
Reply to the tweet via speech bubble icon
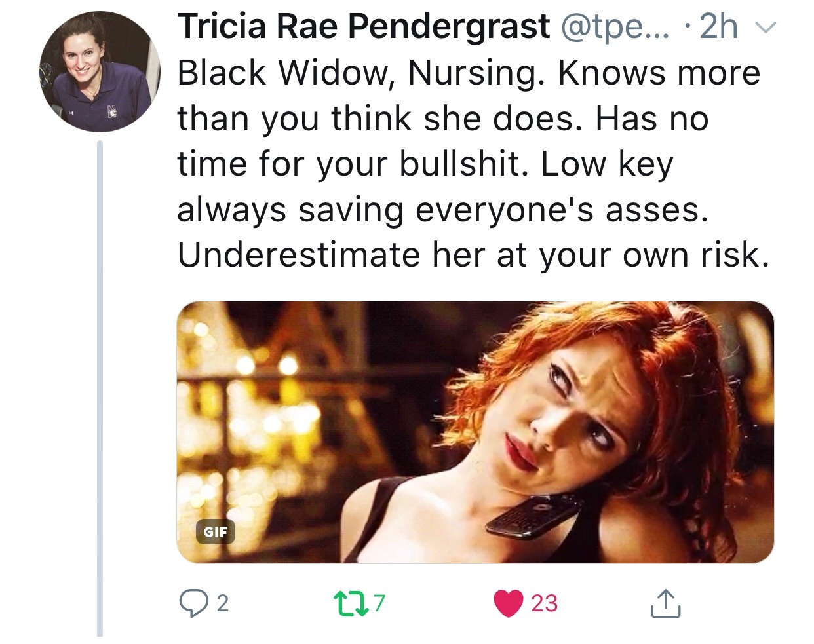tap(193, 603)
